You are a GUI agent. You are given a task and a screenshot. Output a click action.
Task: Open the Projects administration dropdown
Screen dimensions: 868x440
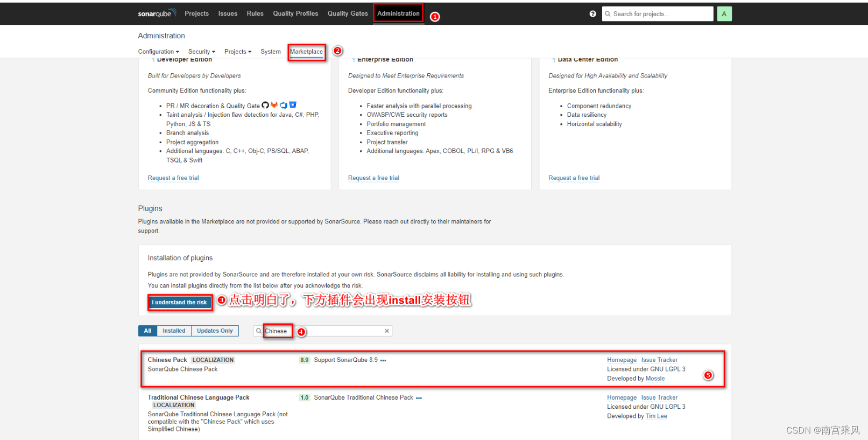point(238,52)
